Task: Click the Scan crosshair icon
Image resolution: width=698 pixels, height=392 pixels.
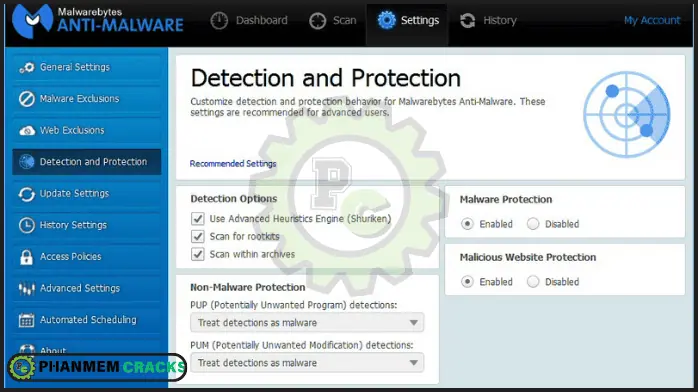Action: (317, 20)
